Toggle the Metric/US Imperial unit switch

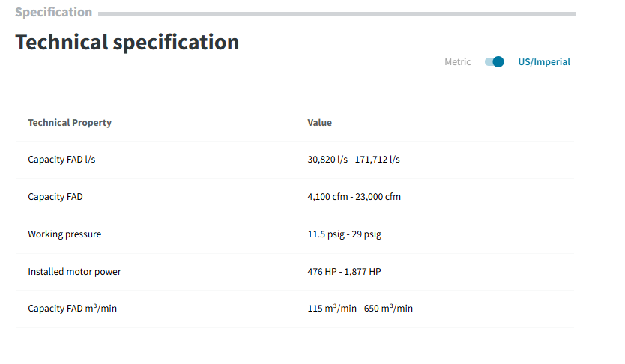(494, 62)
